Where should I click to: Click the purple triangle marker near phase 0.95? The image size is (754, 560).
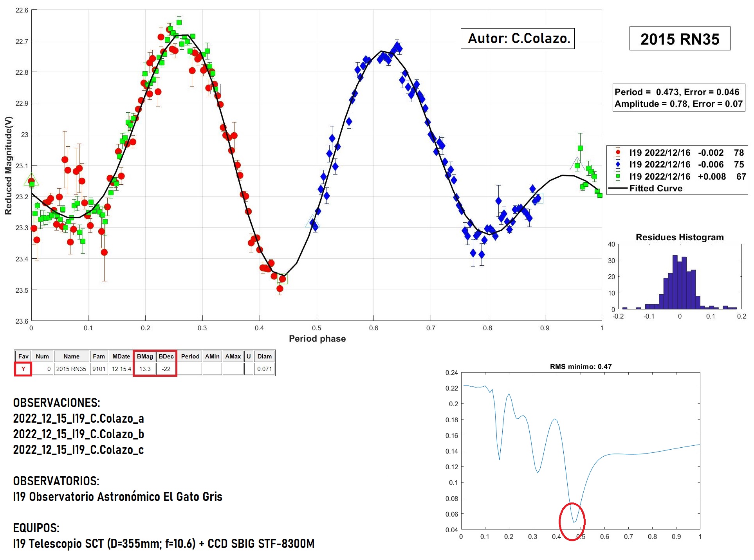coord(577,164)
